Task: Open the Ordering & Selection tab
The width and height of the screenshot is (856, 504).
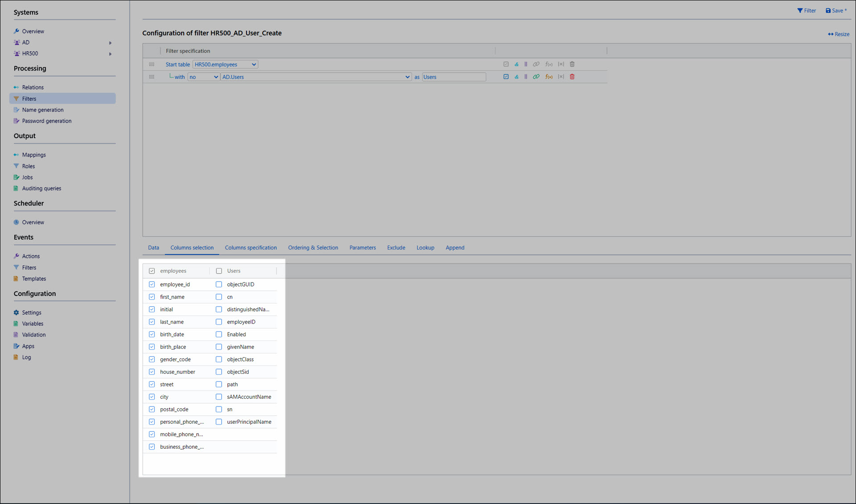Action: tap(313, 248)
